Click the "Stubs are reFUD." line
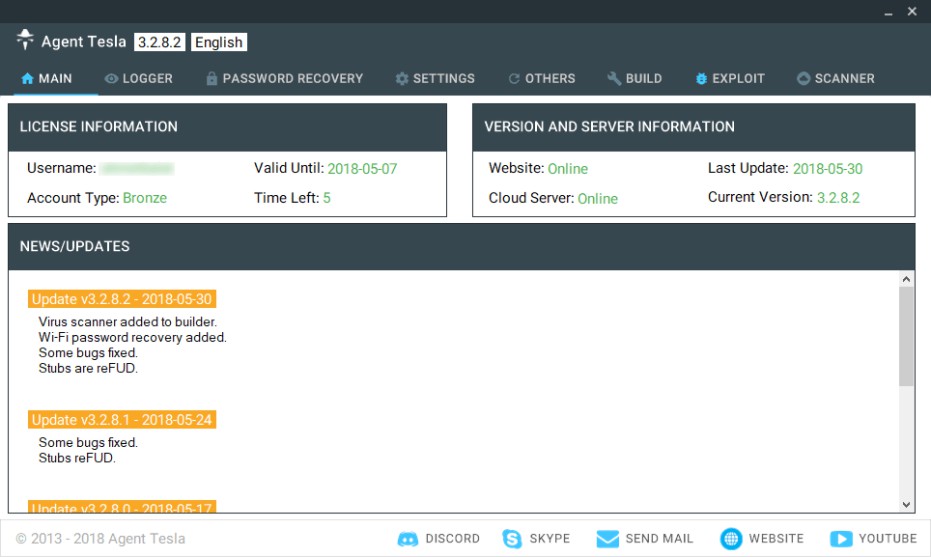The image size is (931, 557). [88, 368]
